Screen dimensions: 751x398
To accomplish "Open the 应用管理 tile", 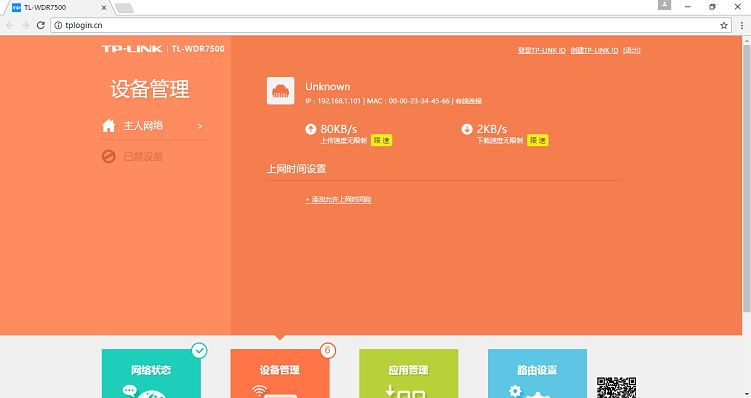I will click(409, 373).
